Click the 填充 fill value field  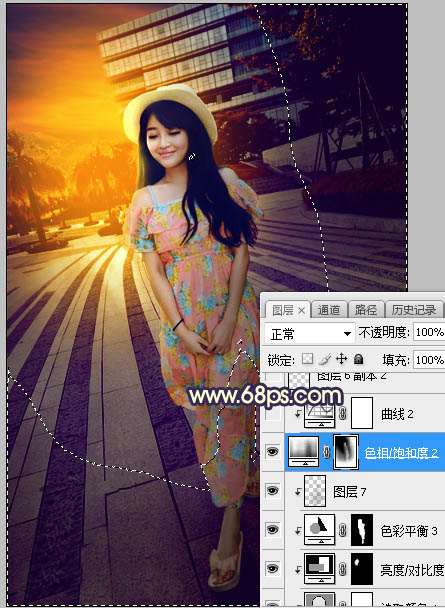coord(429,360)
